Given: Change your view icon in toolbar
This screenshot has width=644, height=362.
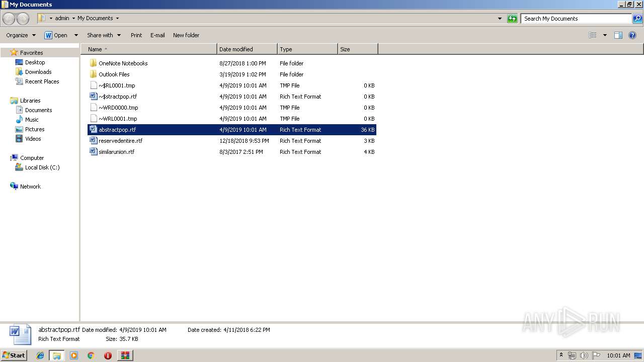Looking at the screenshot, I should tap(593, 35).
